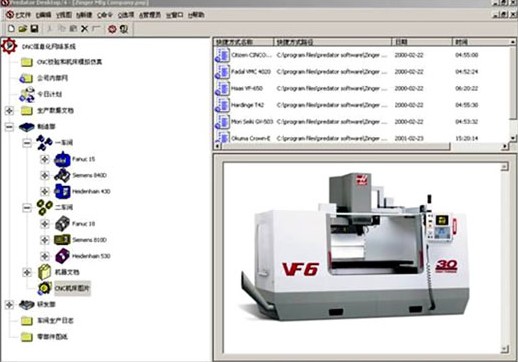Open the first menu bar item (File)
The image size is (518, 362).
tap(19, 15)
